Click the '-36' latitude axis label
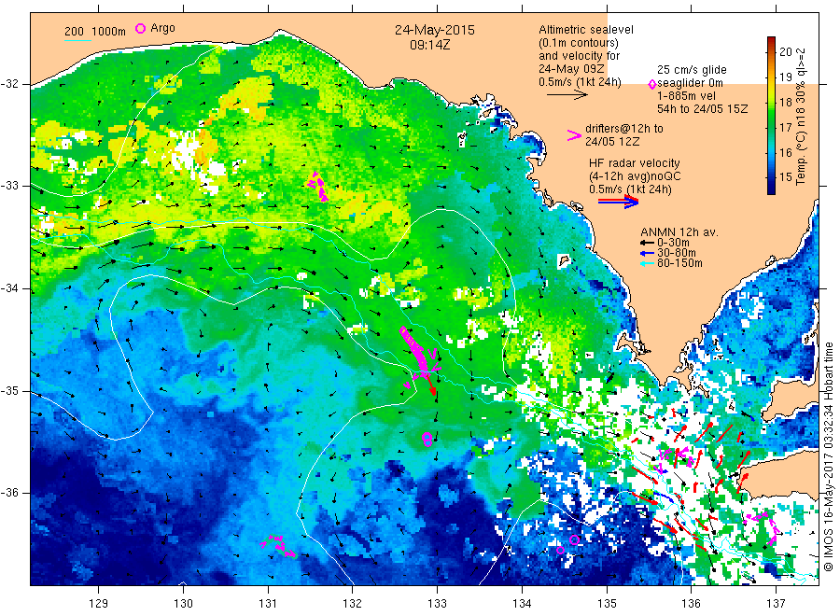 coord(10,493)
